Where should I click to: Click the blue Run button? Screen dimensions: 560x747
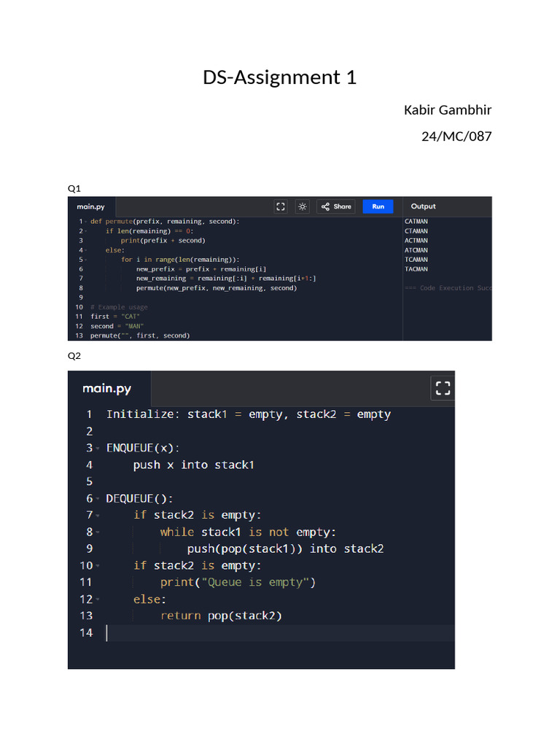(x=378, y=206)
